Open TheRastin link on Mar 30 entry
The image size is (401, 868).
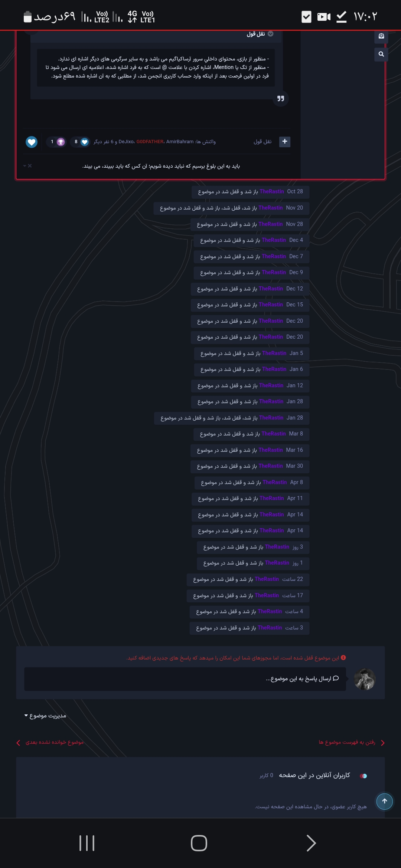tap(271, 466)
